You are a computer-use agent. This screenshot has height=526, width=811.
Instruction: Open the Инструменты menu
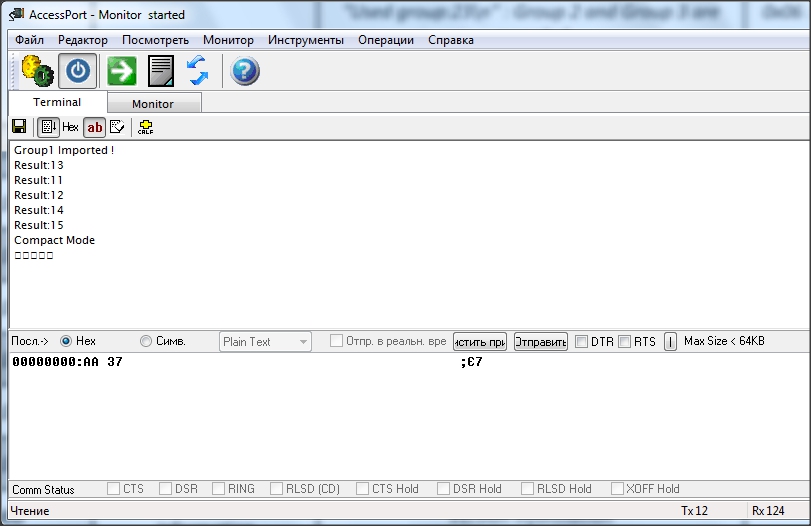pos(306,40)
